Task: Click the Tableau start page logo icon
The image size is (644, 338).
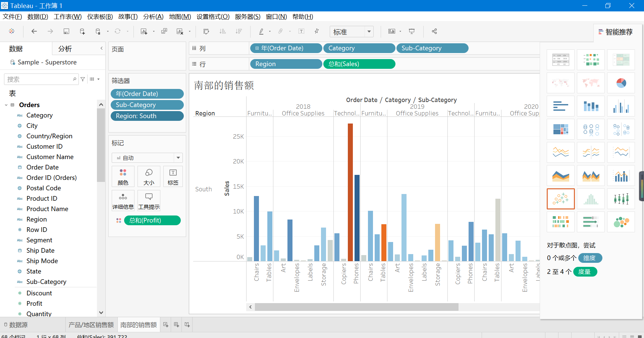Action: click(12, 31)
